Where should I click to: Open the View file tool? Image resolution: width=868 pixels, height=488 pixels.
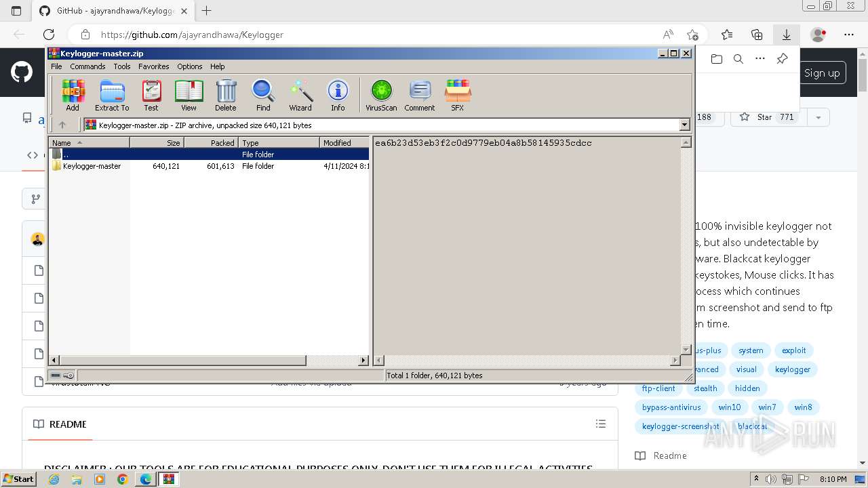point(189,95)
